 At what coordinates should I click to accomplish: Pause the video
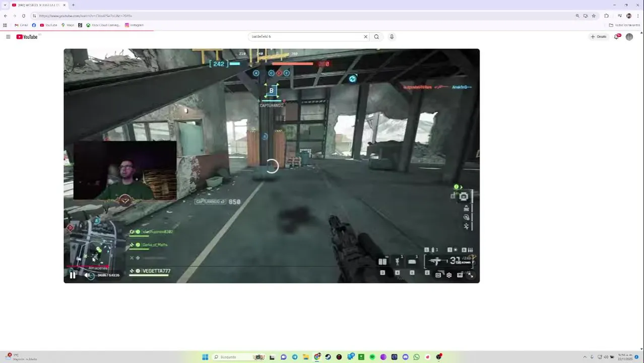click(x=73, y=275)
